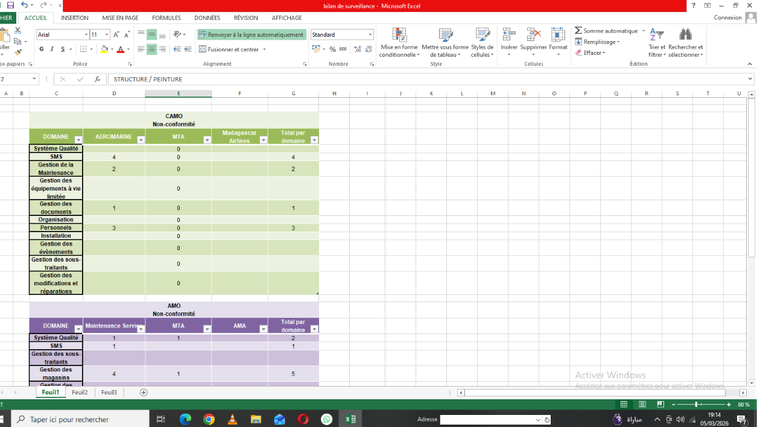Click the insert function fx icon
The image size is (760, 427).
(x=97, y=79)
